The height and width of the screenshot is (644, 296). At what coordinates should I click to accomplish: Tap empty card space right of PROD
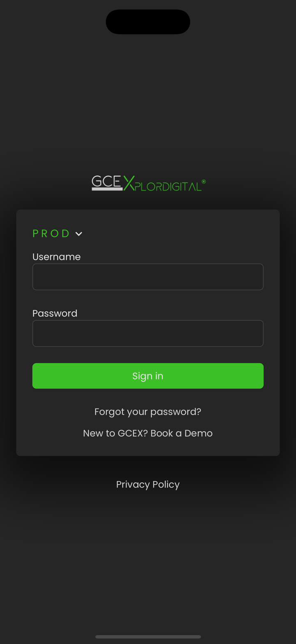(x=185, y=233)
